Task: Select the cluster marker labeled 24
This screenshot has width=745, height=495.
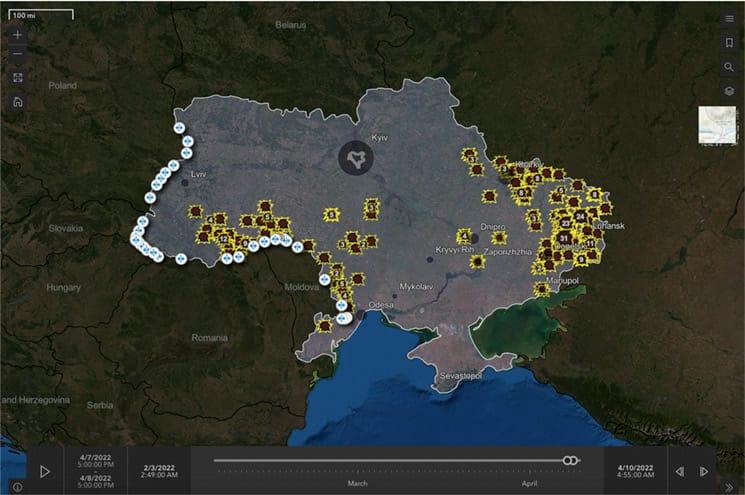Action: pyautogui.click(x=580, y=216)
